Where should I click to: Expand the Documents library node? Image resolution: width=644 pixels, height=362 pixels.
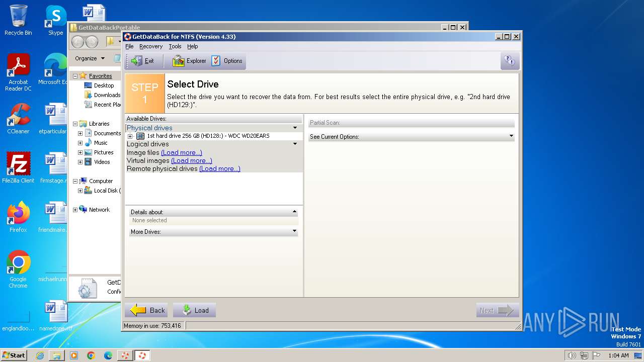[80, 133]
